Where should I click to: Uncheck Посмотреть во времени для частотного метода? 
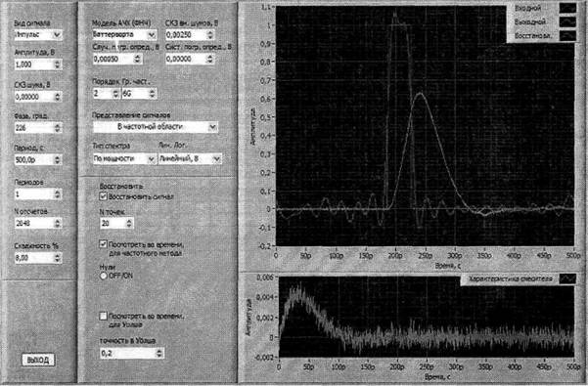[103, 244]
